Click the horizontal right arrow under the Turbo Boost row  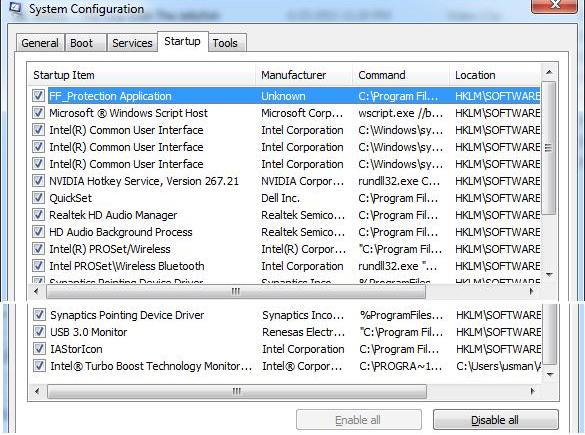tap(533, 391)
